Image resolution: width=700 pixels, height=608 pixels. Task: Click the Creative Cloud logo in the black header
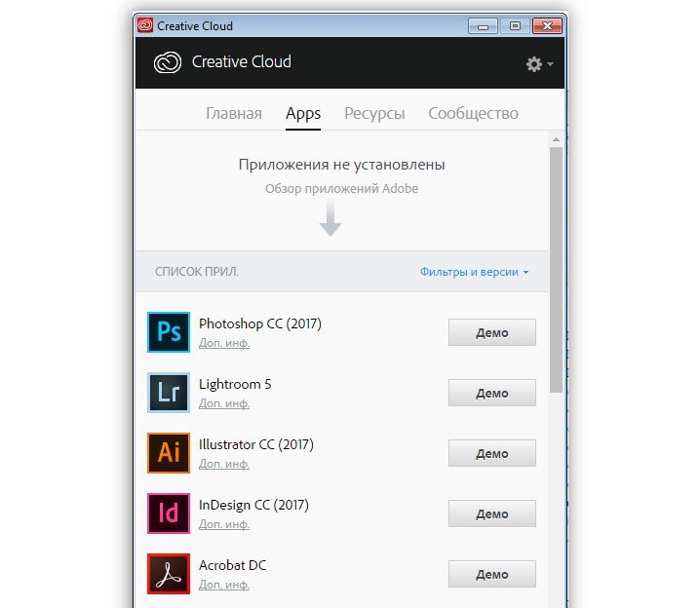pyautogui.click(x=168, y=62)
